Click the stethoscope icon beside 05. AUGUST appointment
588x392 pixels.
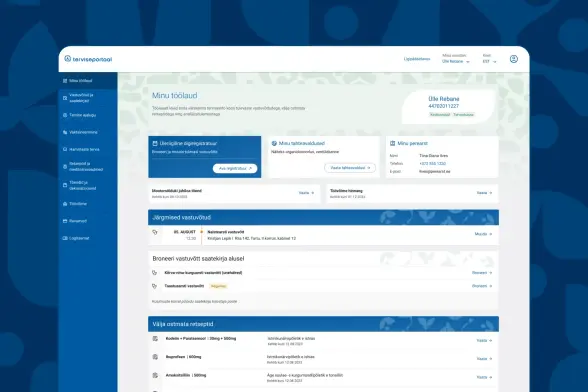tap(155, 232)
